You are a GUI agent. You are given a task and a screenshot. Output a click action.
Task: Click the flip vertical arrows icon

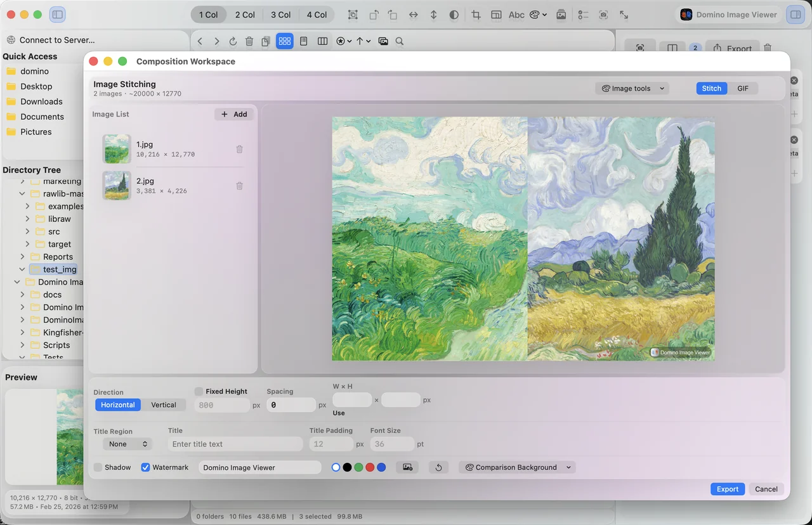pos(434,15)
